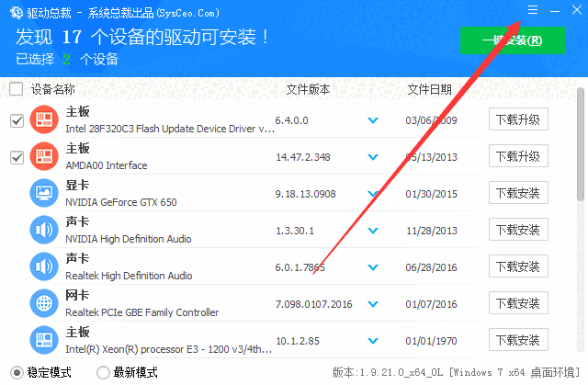
Task: Click the 网卡 category label
Action: (77, 295)
